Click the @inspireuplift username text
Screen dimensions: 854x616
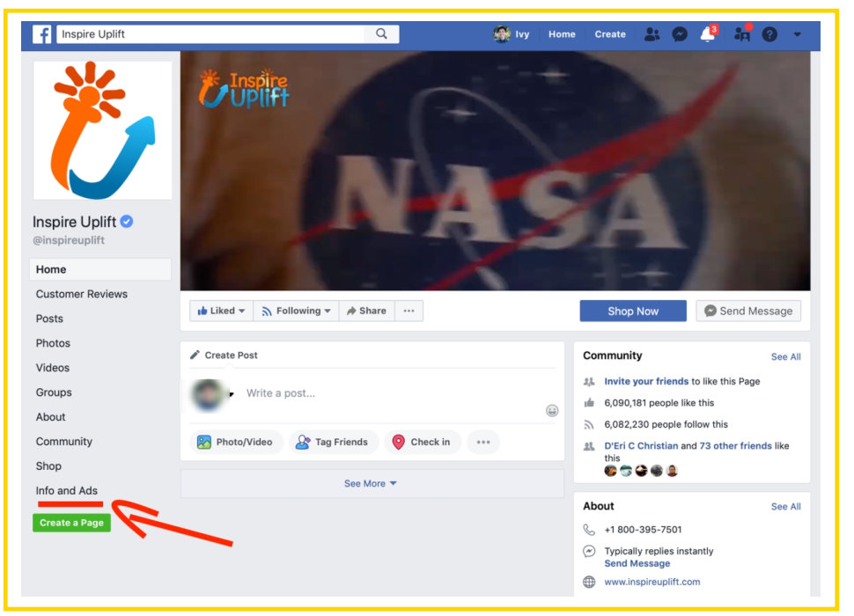69,240
